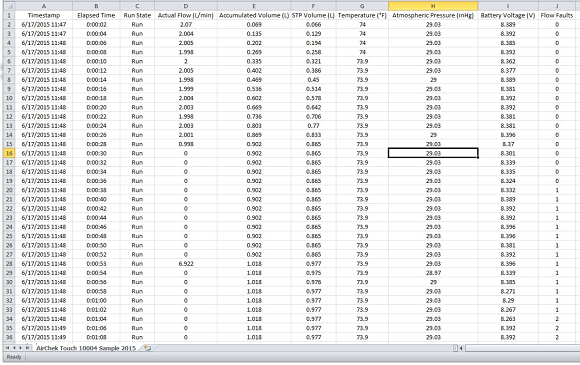
Task: Click the Temperature (°F) header cell
Action: (362, 15)
